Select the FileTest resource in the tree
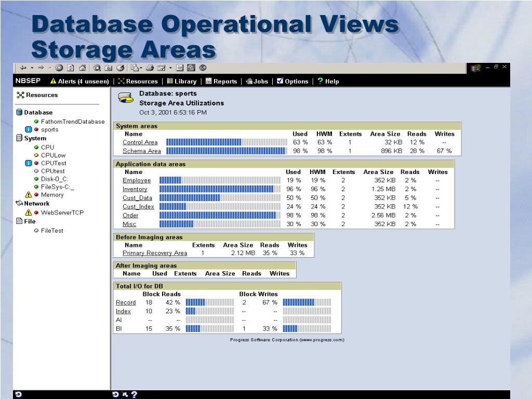 [x=52, y=231]
